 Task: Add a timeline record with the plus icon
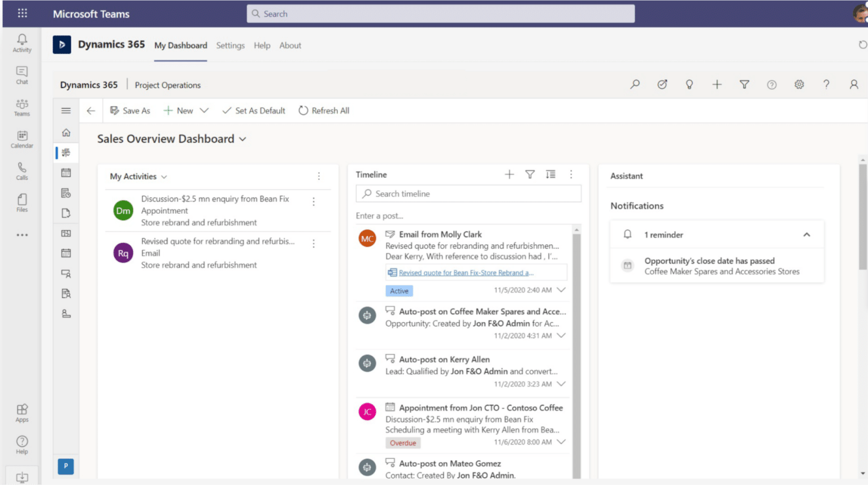click(509, 174)
